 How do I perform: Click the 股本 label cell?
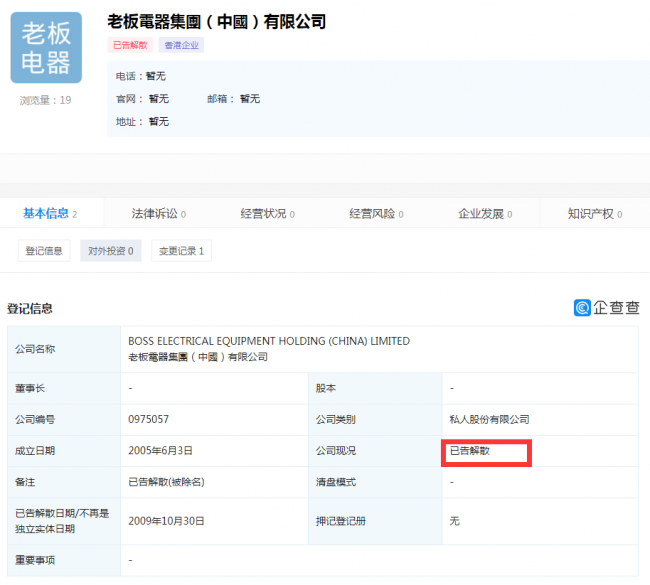coord(375,388)
